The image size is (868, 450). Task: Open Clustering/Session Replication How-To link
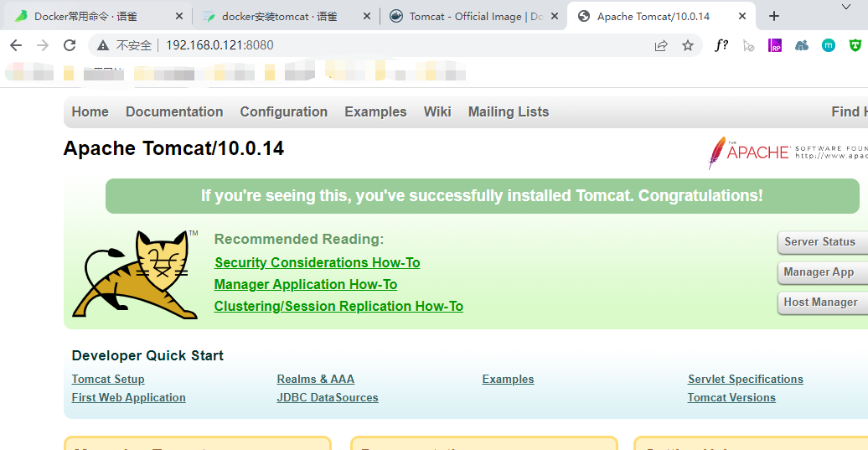pyautogui.click(x=338, y=306)
